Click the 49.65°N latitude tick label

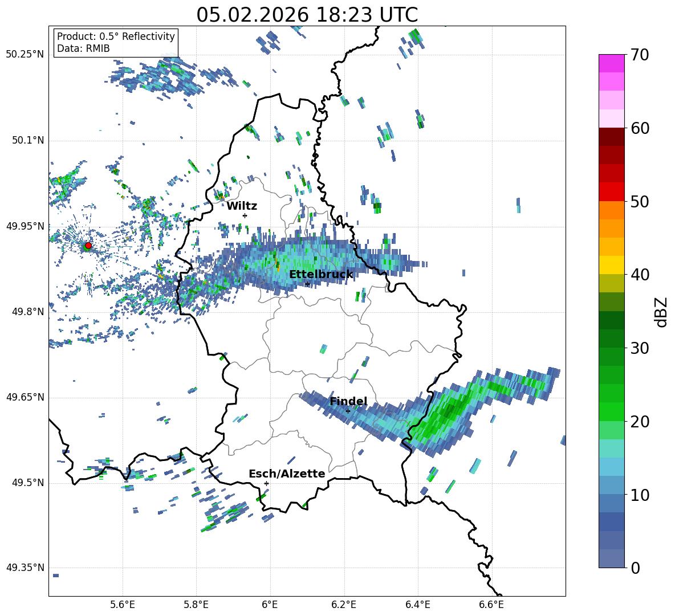25,397
